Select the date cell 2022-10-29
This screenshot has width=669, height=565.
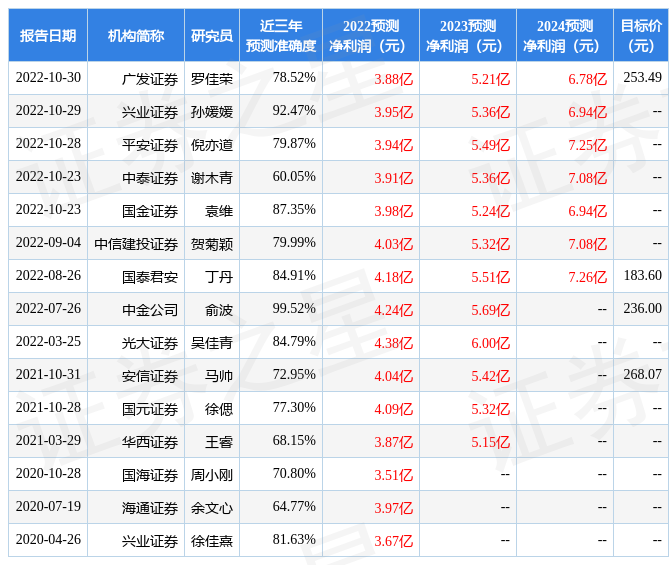(48, 111)
